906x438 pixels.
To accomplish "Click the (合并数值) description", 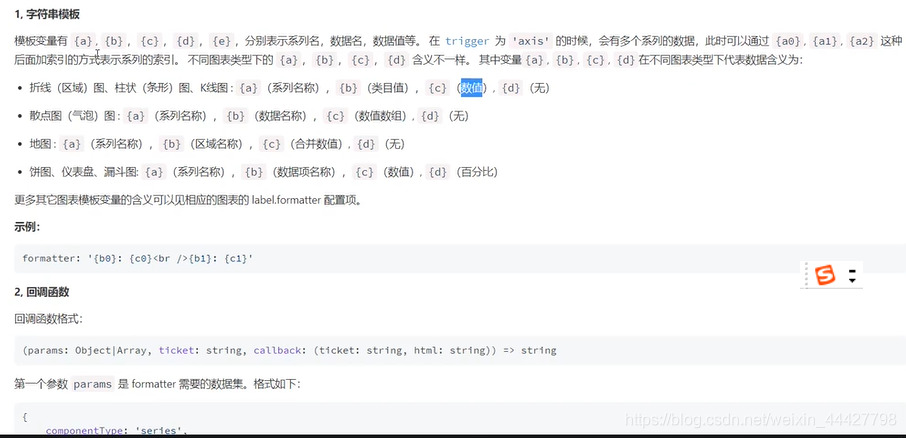I will [317, 144].
